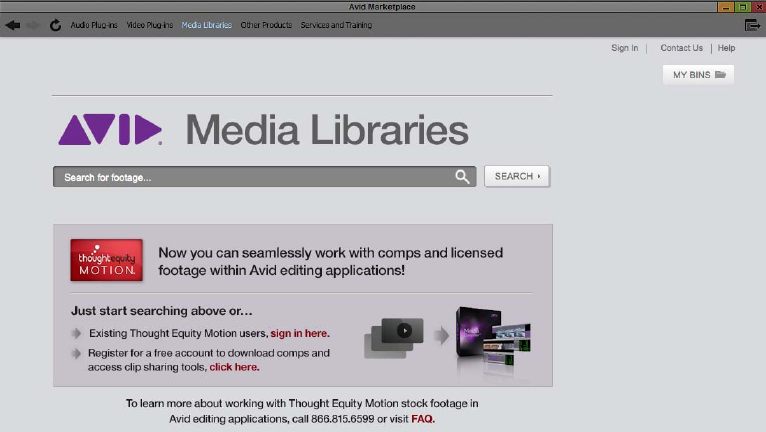Go back with the back arrow
The height and width of the screenshot is (432, 766).
(13, 25)
